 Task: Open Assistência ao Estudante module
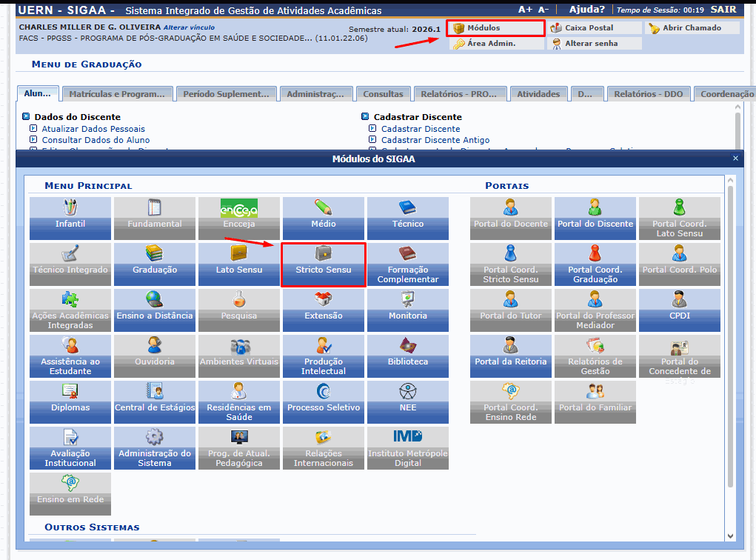pyautogui.click(x=70, y=356)
